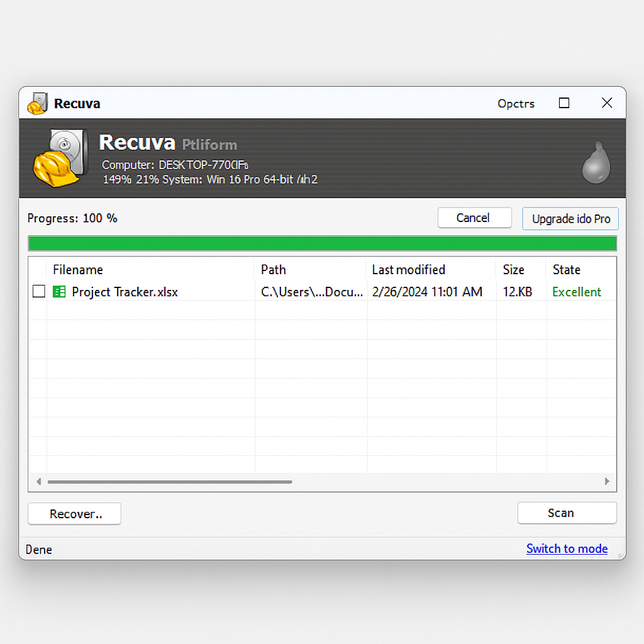Image resolution: width=644 pixels, height=644 pixels.
Task: Close the Recuva window
Action: [607, 103]
